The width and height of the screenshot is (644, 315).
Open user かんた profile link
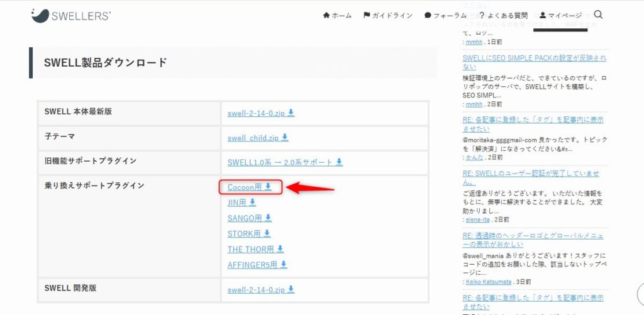[x=474, y=157]
